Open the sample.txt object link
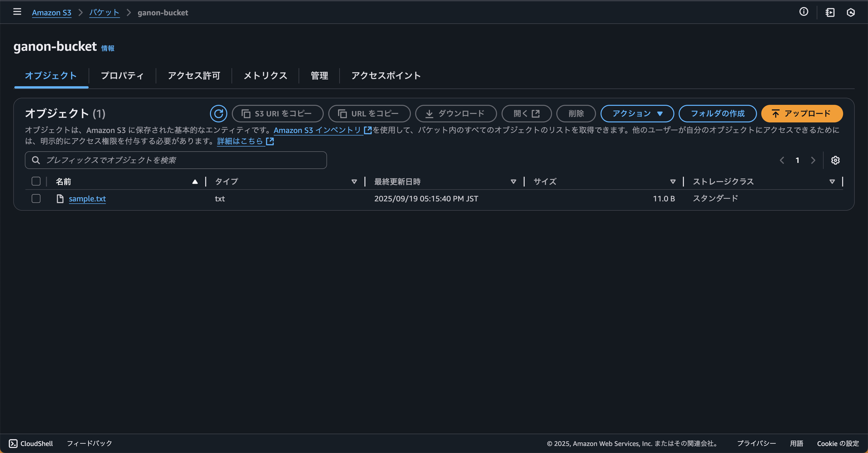 point(87,199)
